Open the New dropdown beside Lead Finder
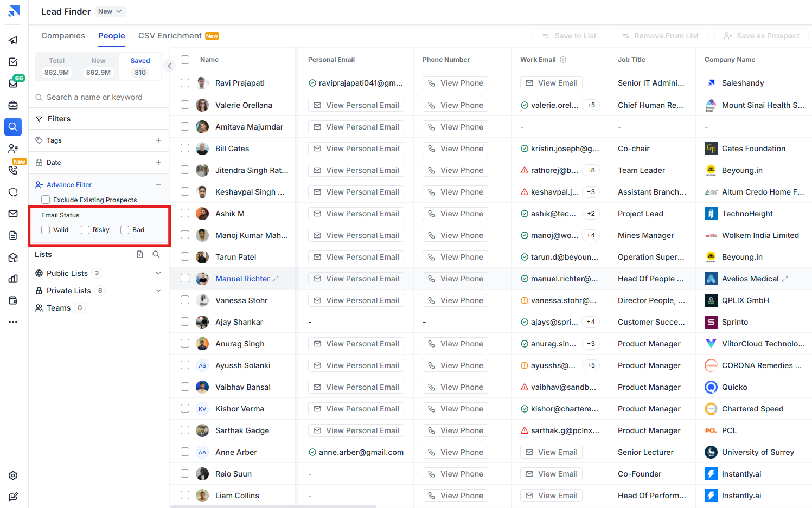This screenshot has height=508, width=812. 111,11
